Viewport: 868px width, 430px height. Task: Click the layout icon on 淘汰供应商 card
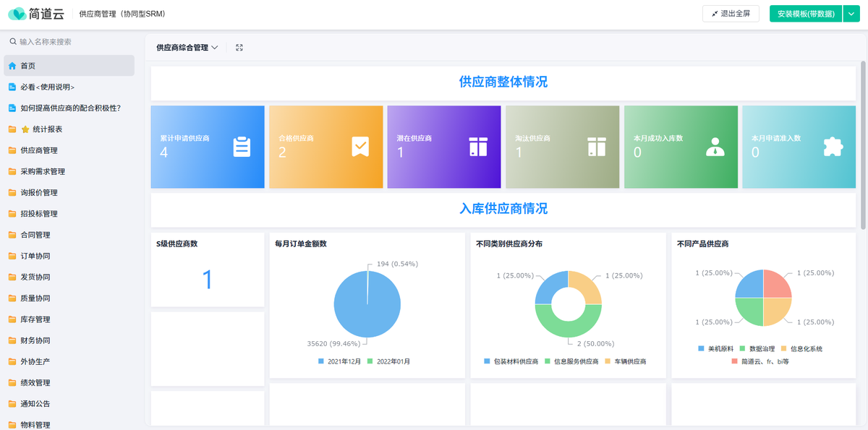pos(596,147)
